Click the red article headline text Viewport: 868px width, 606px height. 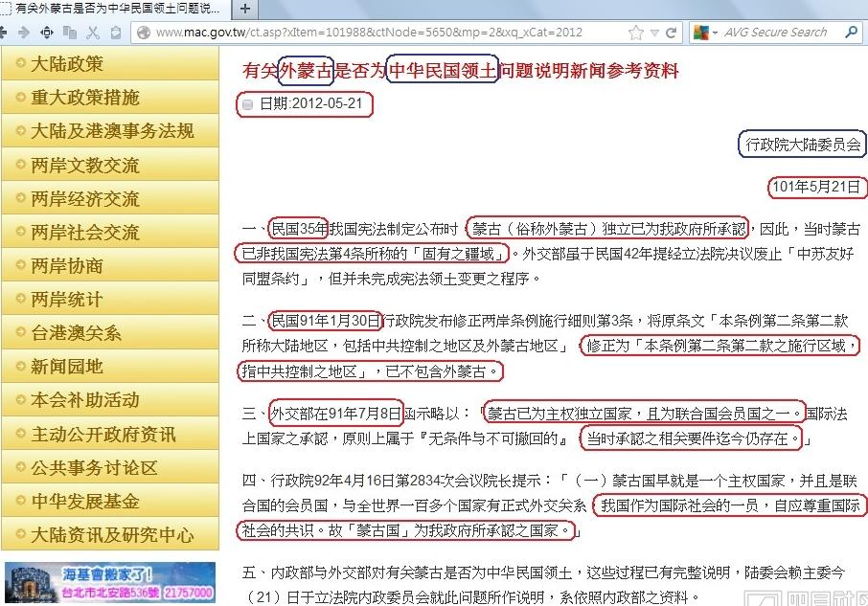pyautogui.click(x=461, y=71)
